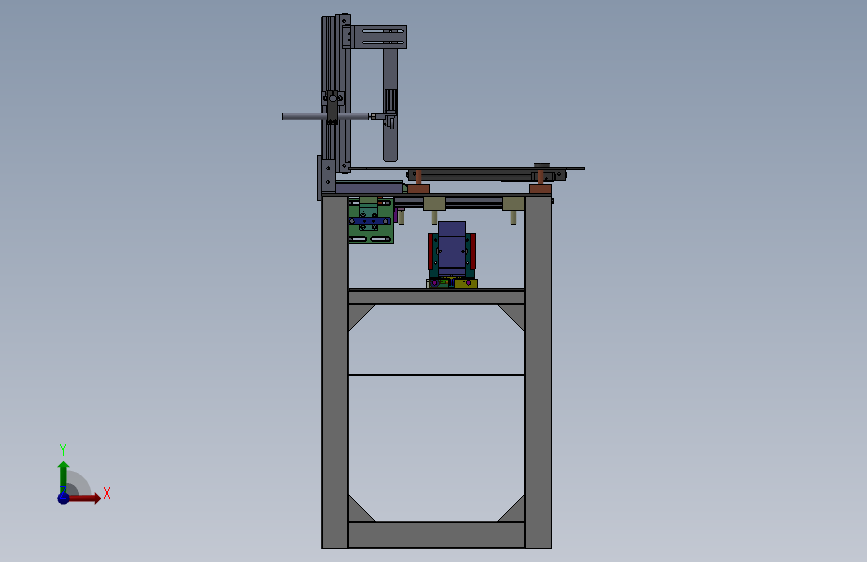Select the right brown support block on the tabletop

pyautogui.click(x=540, y=189)
